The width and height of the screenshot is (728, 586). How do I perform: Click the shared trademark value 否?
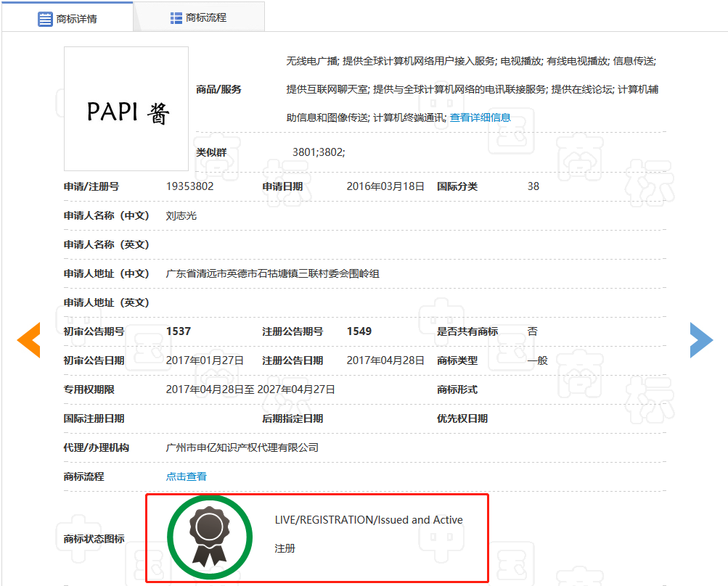tap(533, 331)
